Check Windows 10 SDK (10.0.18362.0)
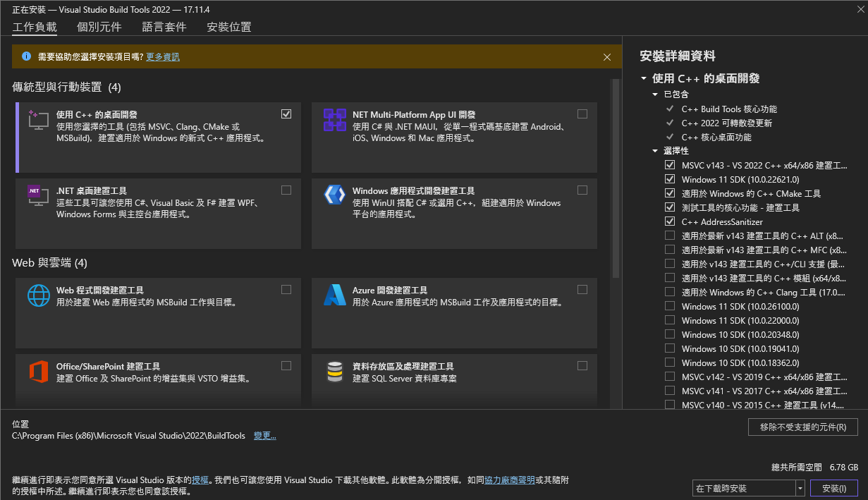 coord(670,362)
